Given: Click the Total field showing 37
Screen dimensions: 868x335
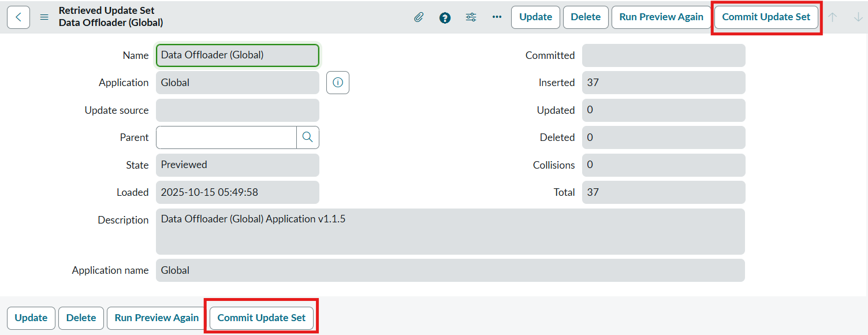Looking at the screenshot, I should pos(664,192).
